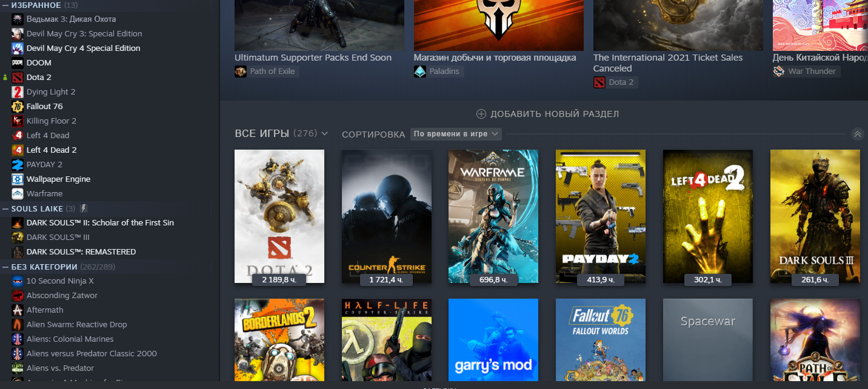Open Магазин добычи и торговая площадка news
This screenshot has height=389, width=868.
[495, 58]
